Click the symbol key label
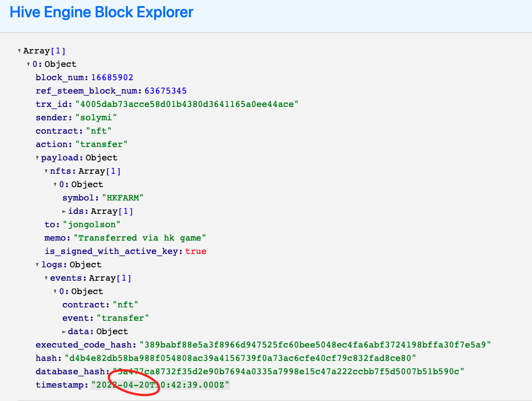The height and width of the screenshot is (401, 532). (x=81, y=198)
